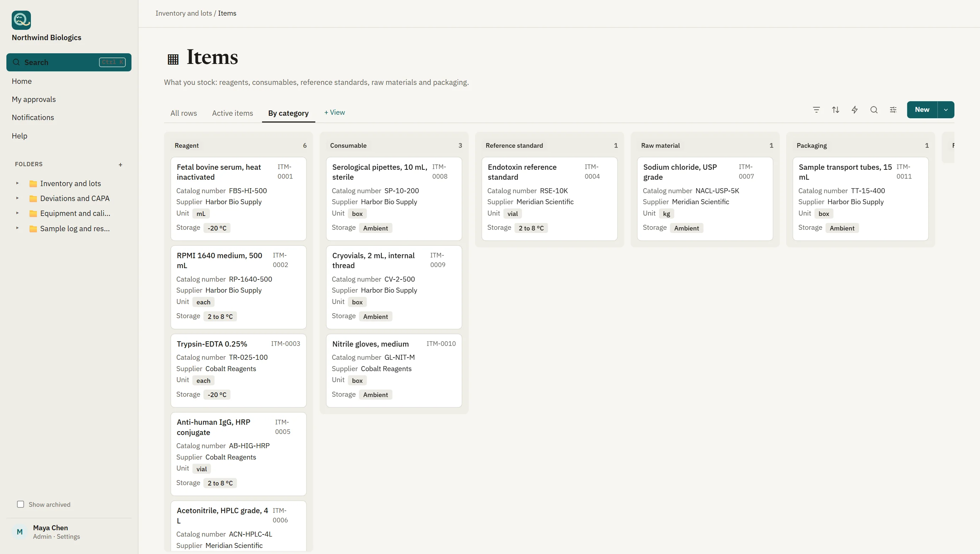This screenshot has height=554, width=980.
Task: Click the magnifier search icon in toolbar
Action: pyautogui.click(x=874, y=110)
